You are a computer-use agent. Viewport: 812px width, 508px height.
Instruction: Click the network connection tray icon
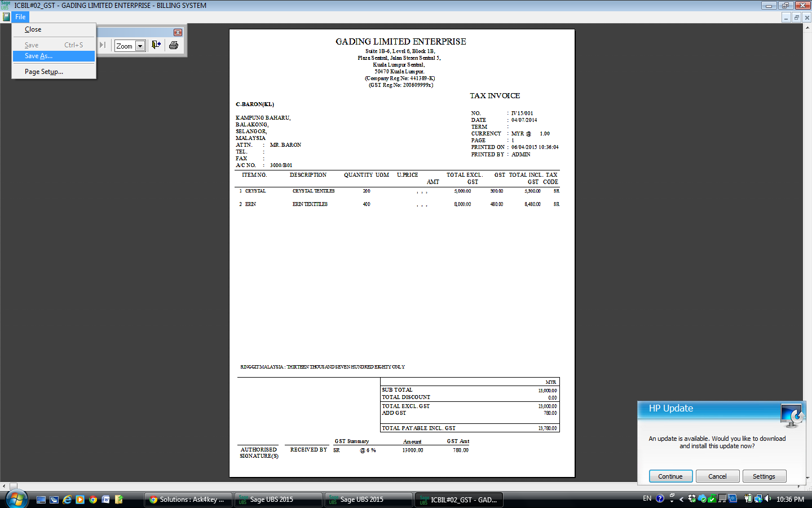point(758,499)
